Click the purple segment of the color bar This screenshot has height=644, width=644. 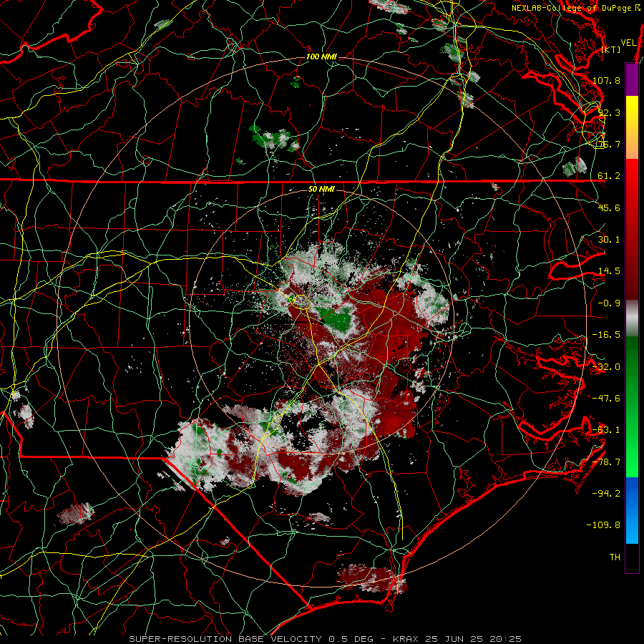tap(632, 79)
